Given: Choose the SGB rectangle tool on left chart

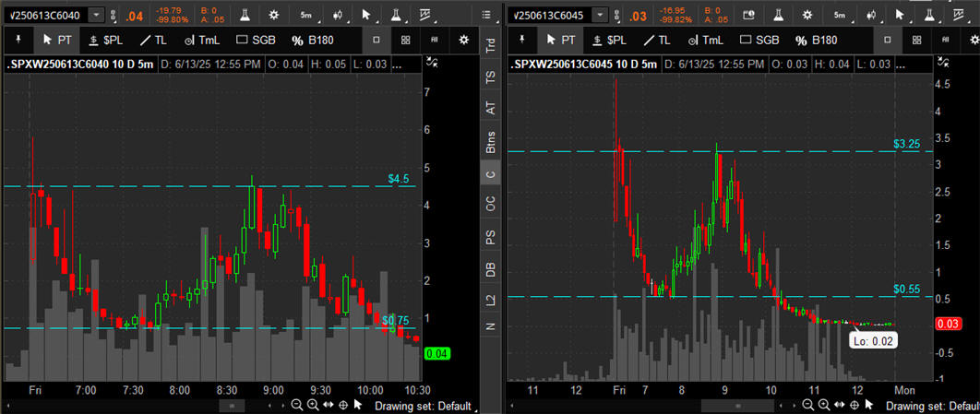Looking at the screenshot, I should pos(256,40).
